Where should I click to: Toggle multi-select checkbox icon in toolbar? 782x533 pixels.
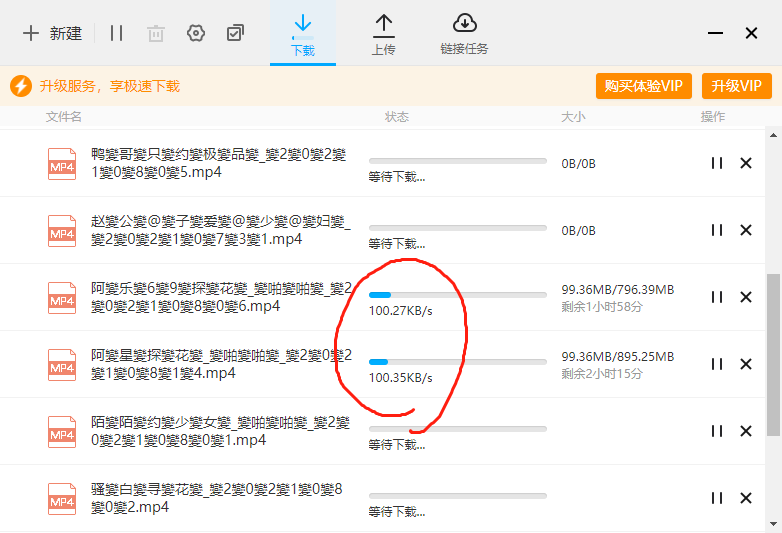point(235,33)
